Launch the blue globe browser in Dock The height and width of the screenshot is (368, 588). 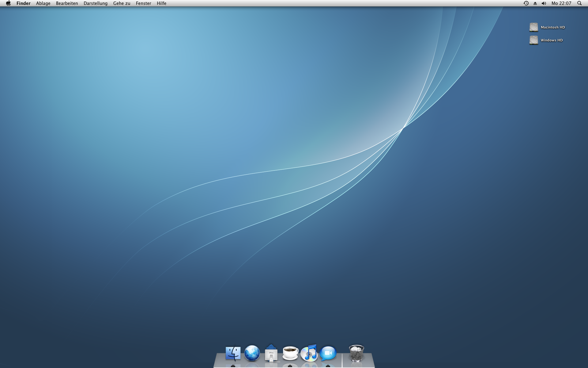[252, 353]
